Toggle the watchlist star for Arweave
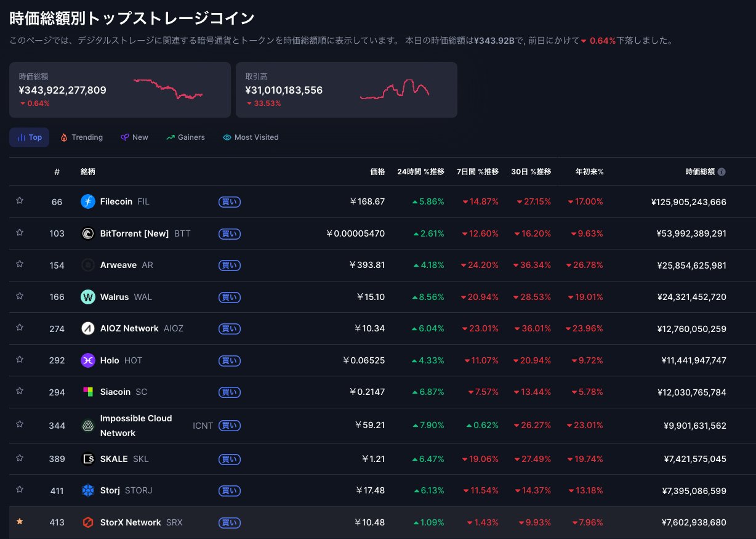Viewport: 756px width, 539px height. [x=20, y=264]
